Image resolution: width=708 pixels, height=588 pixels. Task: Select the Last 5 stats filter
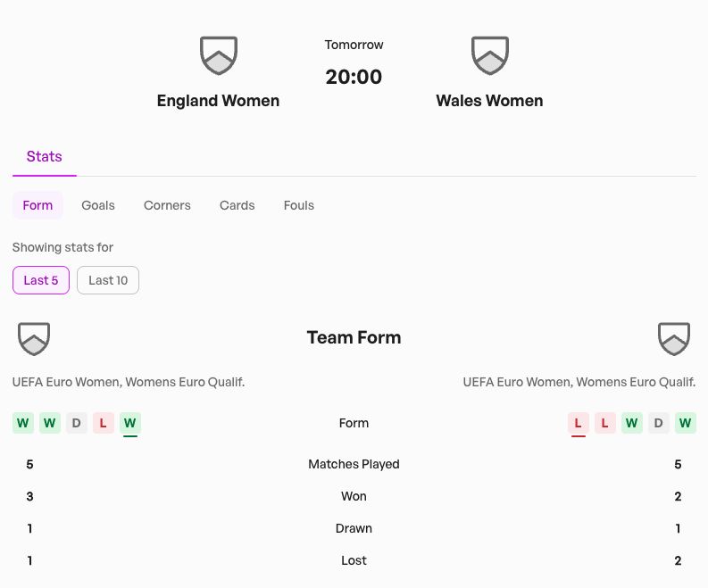(41, 280)
